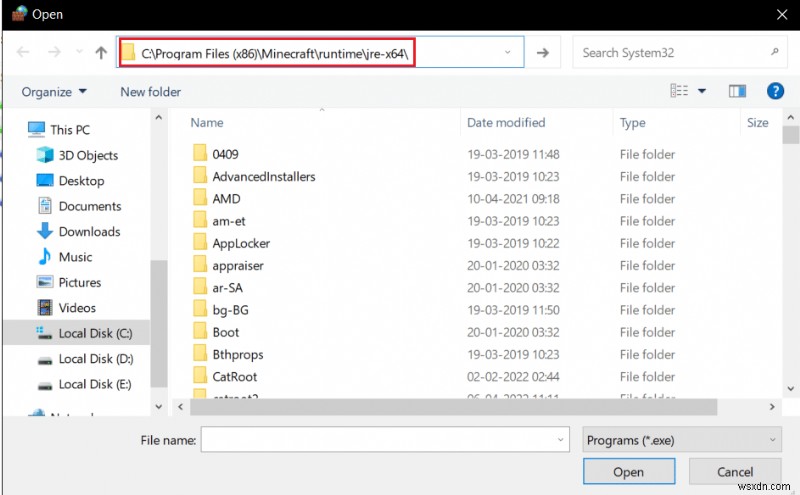Open the Programs (*.exe) file type dropdown

682,439
